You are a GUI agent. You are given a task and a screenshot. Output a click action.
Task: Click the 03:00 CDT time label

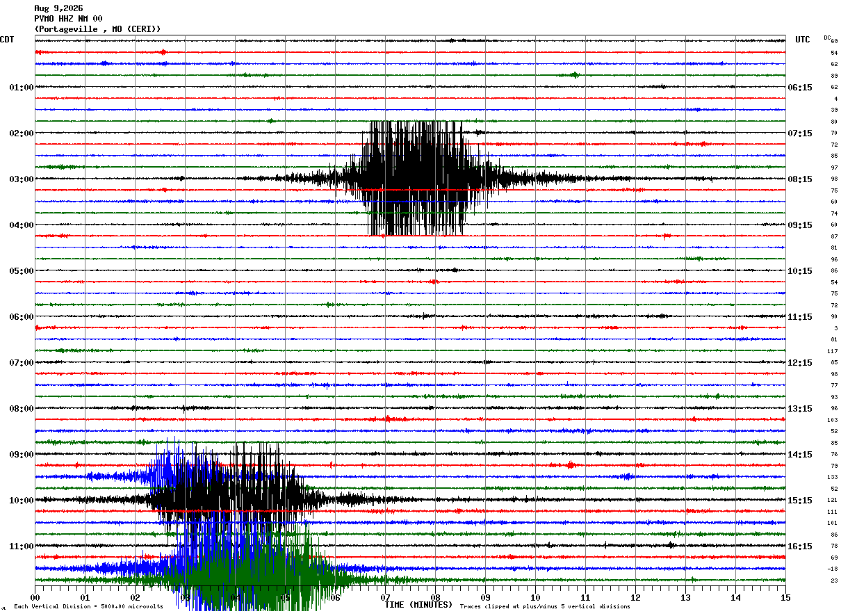[x=22, y=179]
